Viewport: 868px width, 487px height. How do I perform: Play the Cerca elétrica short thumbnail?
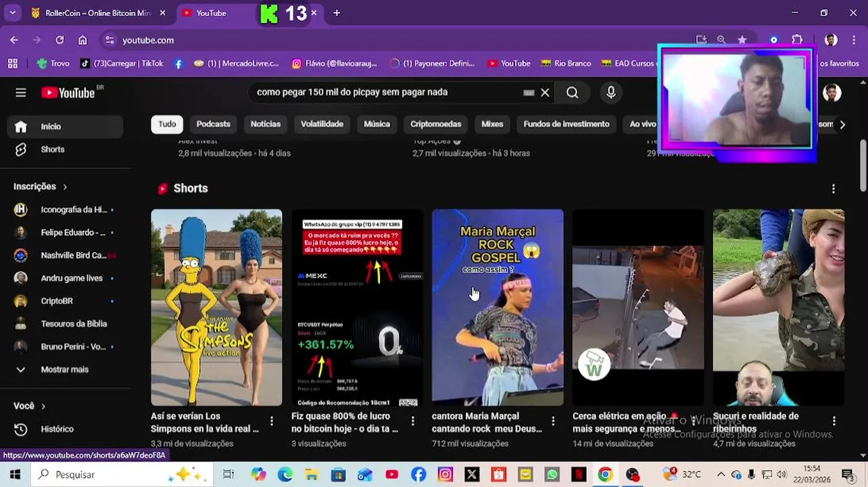click(x=638, y=308)
